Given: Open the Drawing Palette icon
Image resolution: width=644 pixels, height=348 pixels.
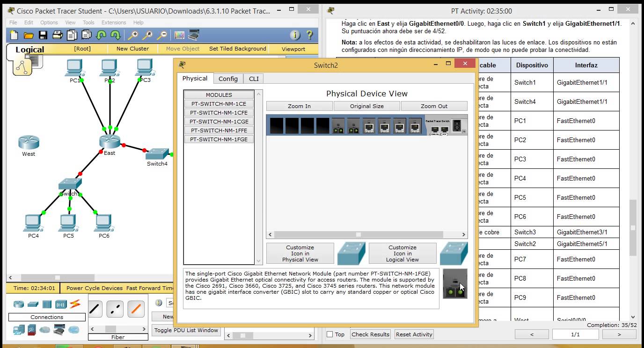Looking at the screenshot, I should pyautogui.click(x=180, y=35).
